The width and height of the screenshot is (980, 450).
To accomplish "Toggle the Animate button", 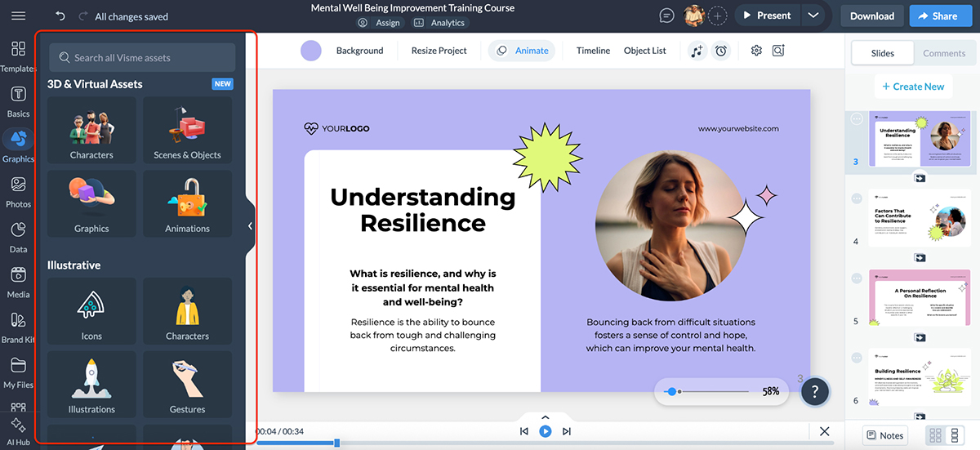I will click(x=522, y=51).
